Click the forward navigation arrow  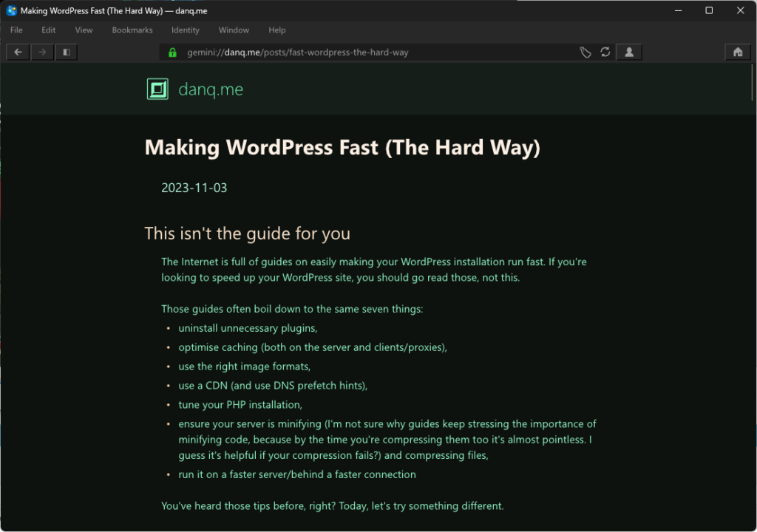[42, 52]
